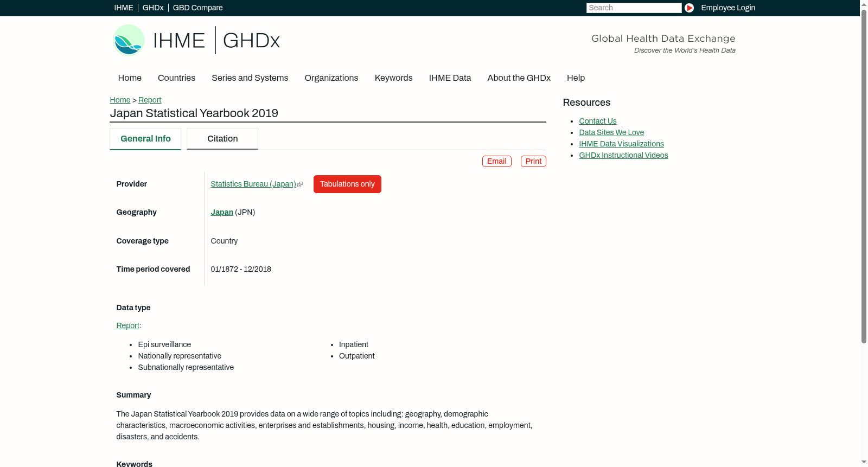Select the General Info tab
868x467 pixels.
[145, 139]
